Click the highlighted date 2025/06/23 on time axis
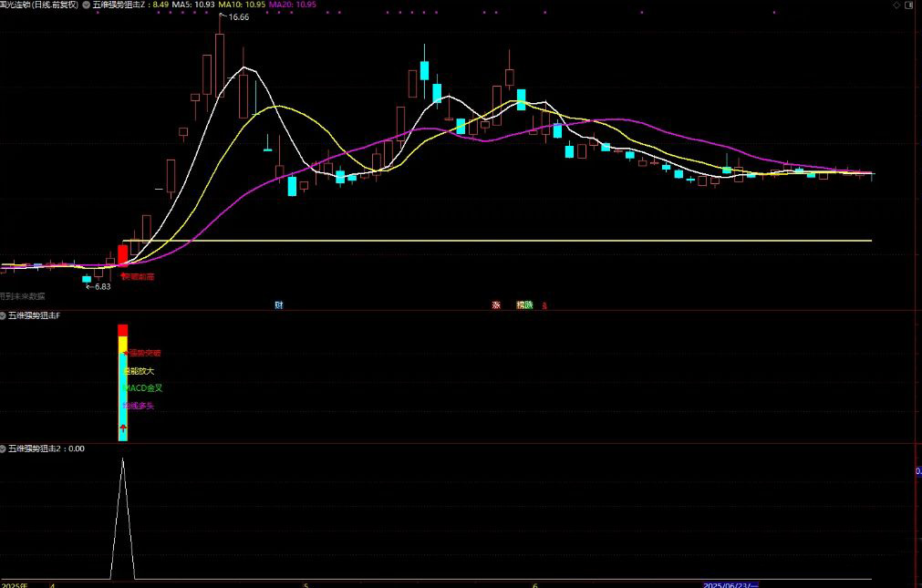Screen dimensions: 922x588 click(x=730, y=584)
